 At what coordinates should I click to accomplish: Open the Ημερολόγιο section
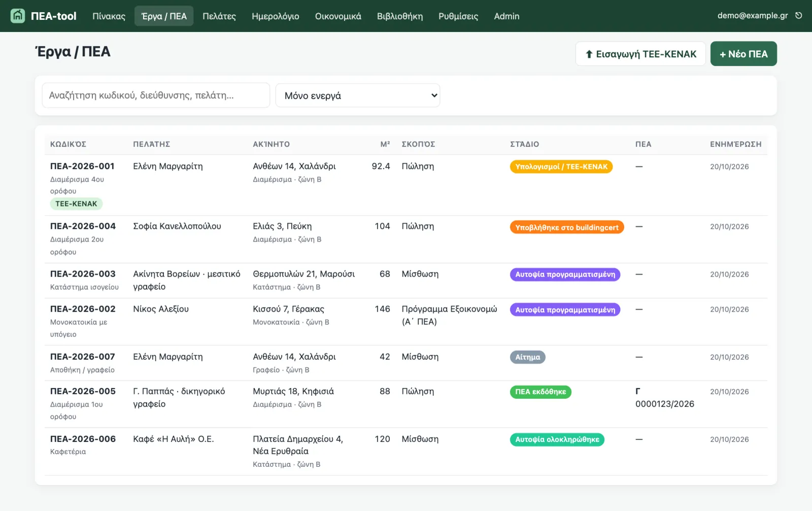click(x=276, y=16)
